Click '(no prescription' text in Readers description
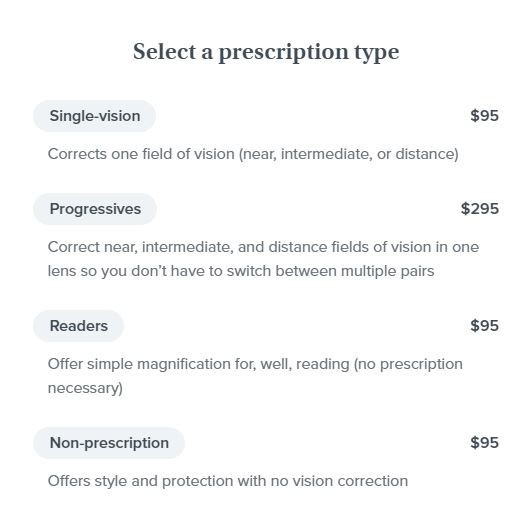Screen dimensions: 529x526 tap(408, 364)
